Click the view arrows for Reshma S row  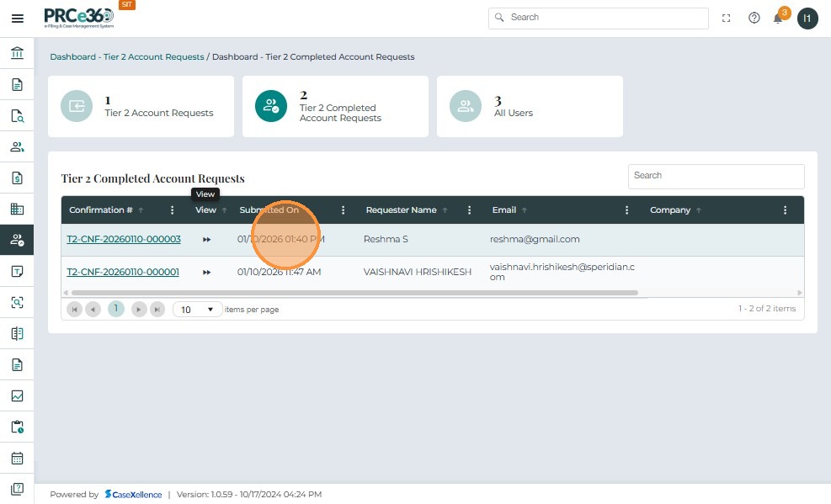point(207,240)
